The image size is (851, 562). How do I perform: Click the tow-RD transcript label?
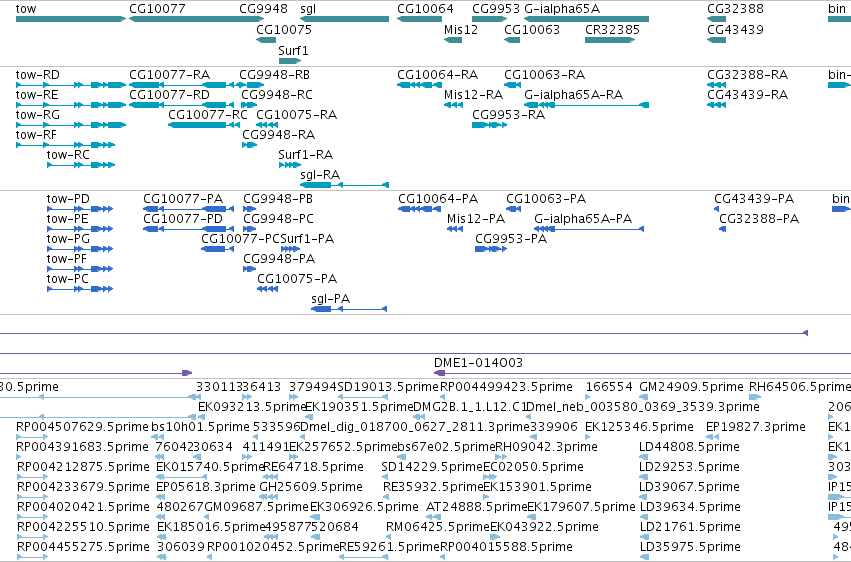click(37, 74)
